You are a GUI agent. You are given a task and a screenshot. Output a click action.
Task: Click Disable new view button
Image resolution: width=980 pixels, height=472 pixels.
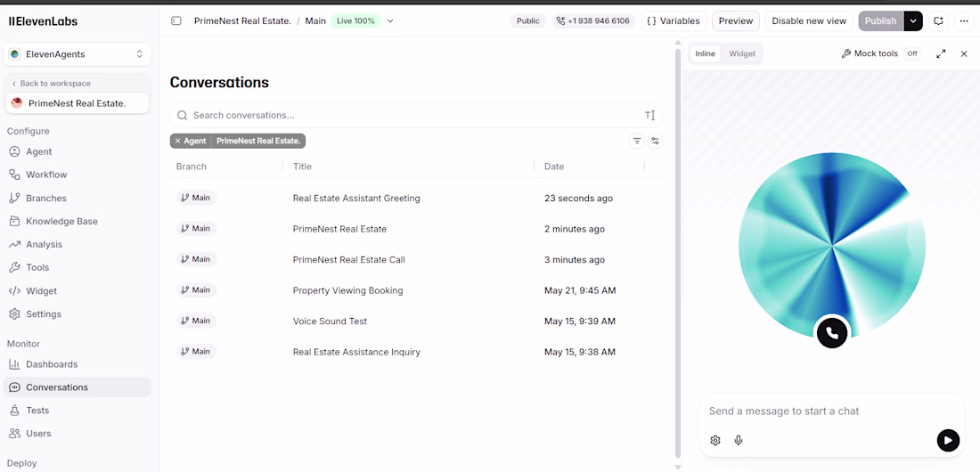(809, 20)
